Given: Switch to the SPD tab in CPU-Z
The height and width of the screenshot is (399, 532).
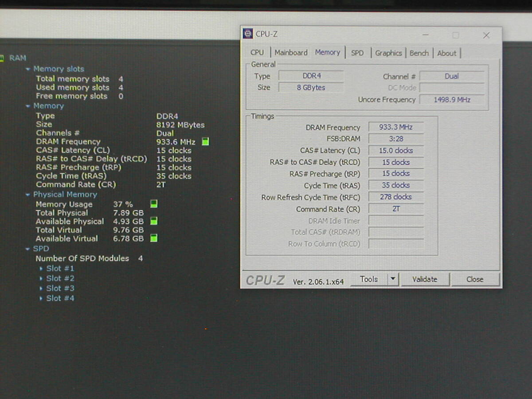Looking at the screenshot, I should [x=357, y=53].
